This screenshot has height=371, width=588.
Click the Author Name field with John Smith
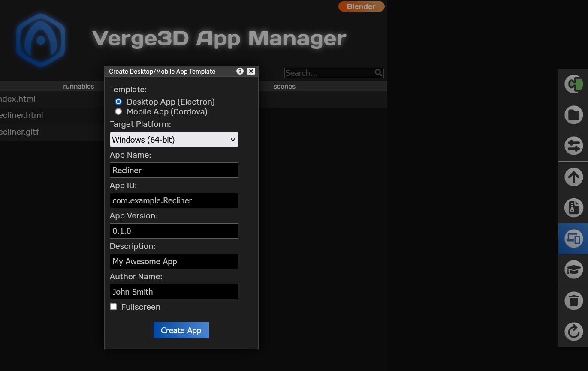[x=174, y=292]
